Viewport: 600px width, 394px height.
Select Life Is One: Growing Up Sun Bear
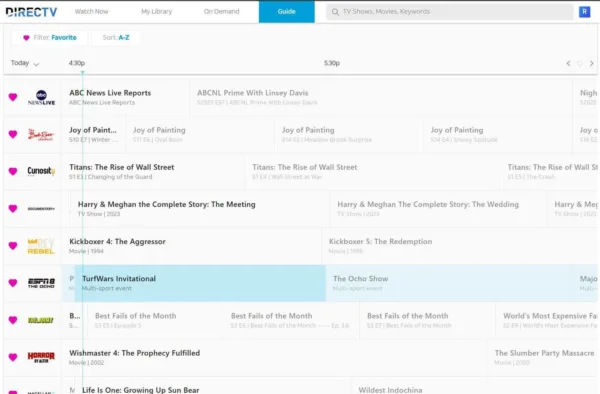(213, 386)
